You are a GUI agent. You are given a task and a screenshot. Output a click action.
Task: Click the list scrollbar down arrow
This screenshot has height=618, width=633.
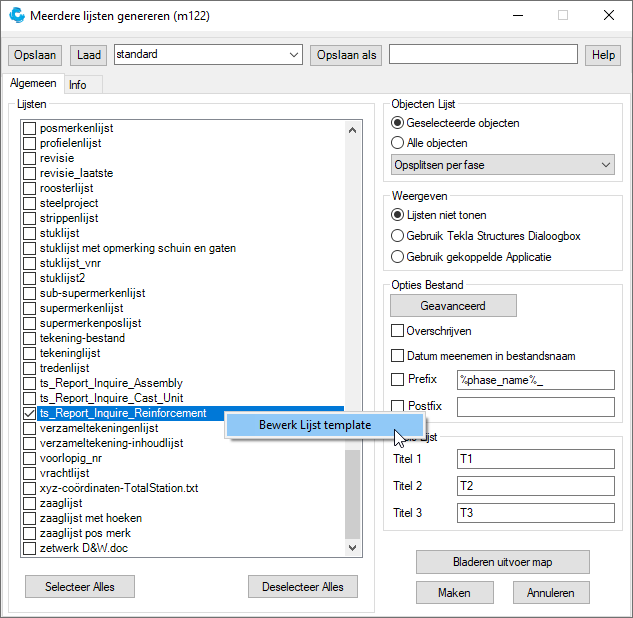pyautogui.click(x=352, y=548)
